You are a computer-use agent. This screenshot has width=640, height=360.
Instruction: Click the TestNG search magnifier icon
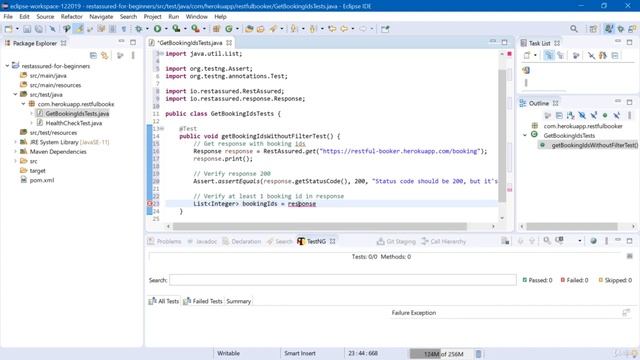(547, 241)
